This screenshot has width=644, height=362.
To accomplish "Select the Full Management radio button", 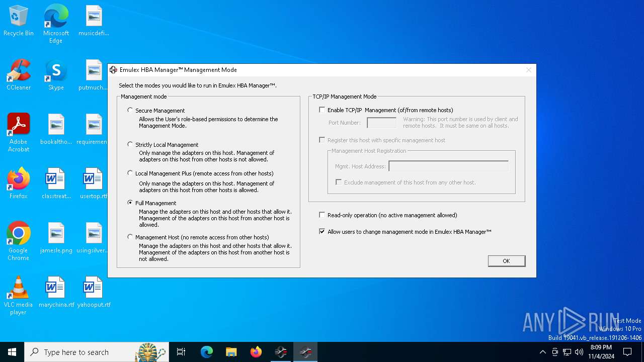I will (x=130, y=203).
